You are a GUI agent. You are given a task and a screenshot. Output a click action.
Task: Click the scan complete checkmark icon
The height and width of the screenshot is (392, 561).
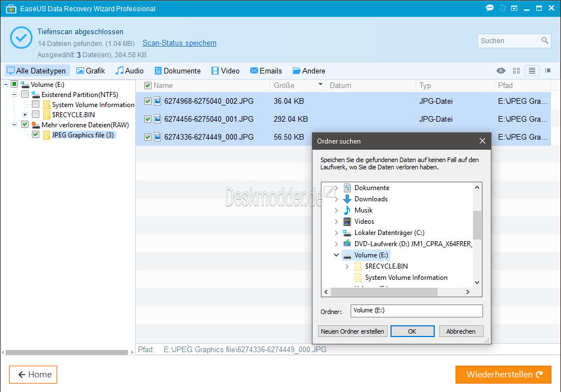click(x=21, y=38)
